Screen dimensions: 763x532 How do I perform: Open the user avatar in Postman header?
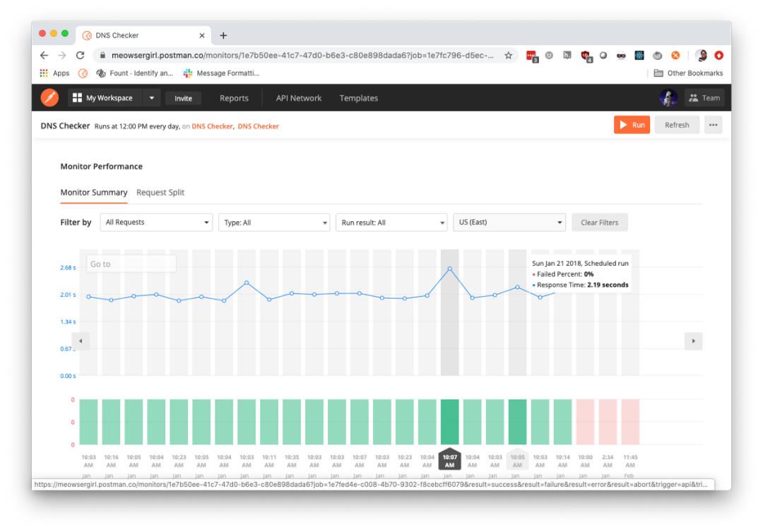point(668,98)
